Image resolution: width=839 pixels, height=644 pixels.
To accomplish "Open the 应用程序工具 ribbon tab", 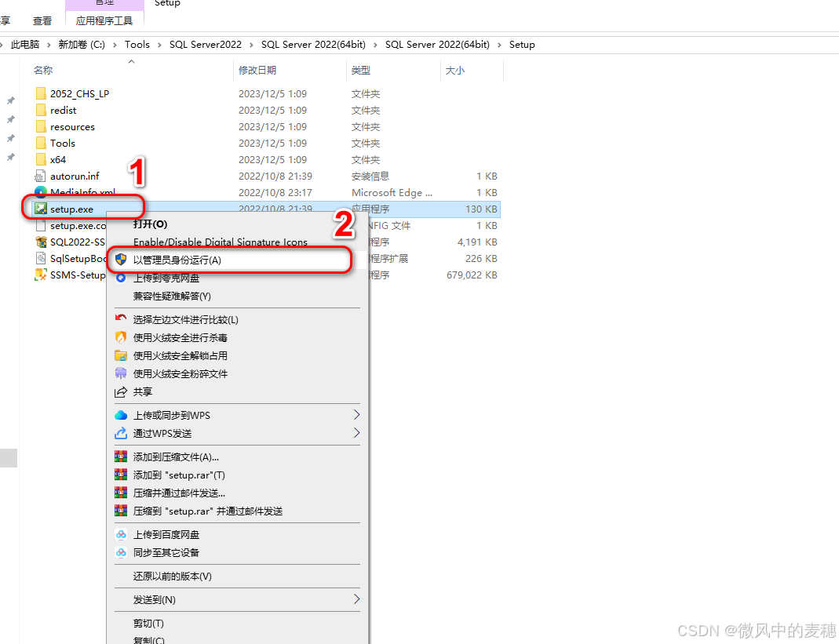I will [104, 21].
